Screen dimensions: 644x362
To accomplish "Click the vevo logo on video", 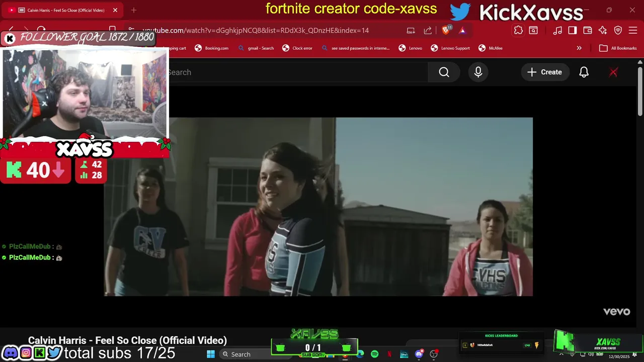I will point(616,312).
